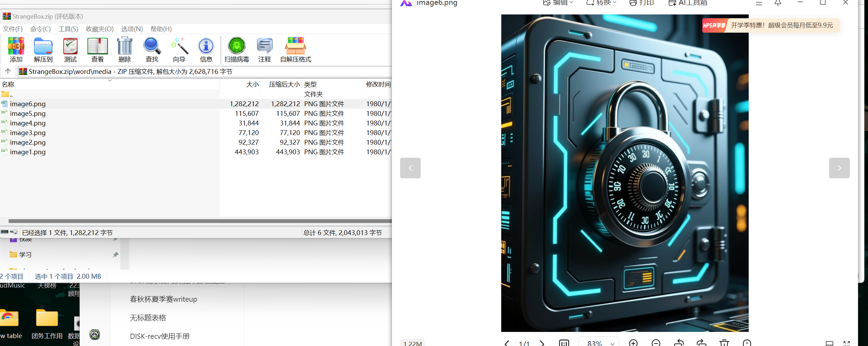The image size is (868, 346).
Task: Click the 扫描病毒 (Virus Scan) icon
Action: pyautogui.click(x=237, y=49)
